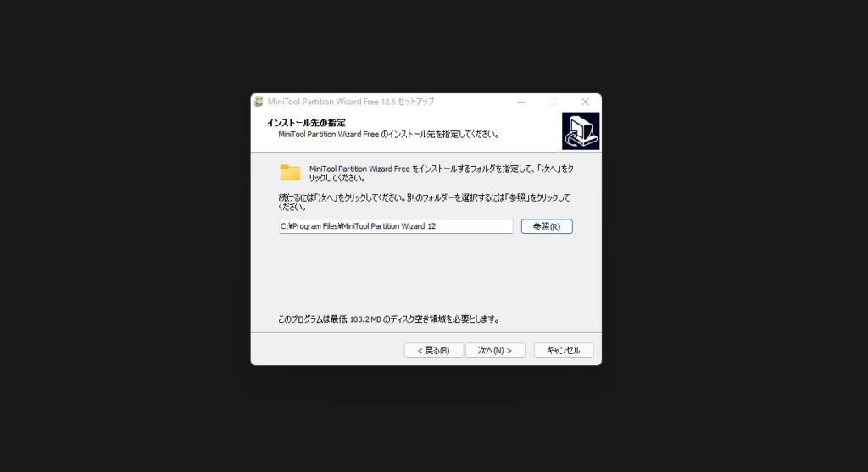Click the 参照(R) browse button
Image resolution: width=868 pixels, height=472 pixels.
click(x=547, y=226)
